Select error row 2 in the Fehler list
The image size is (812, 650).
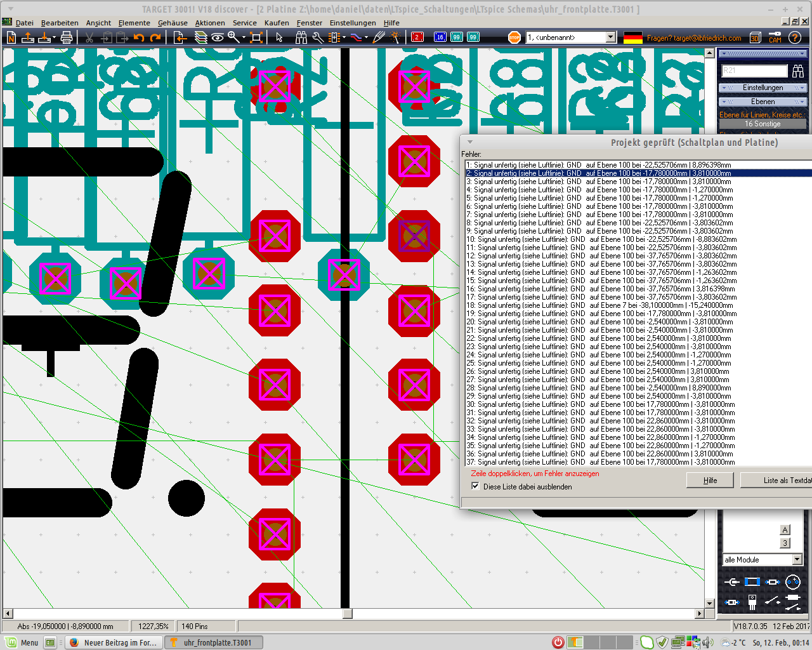[x=639, y=173]
